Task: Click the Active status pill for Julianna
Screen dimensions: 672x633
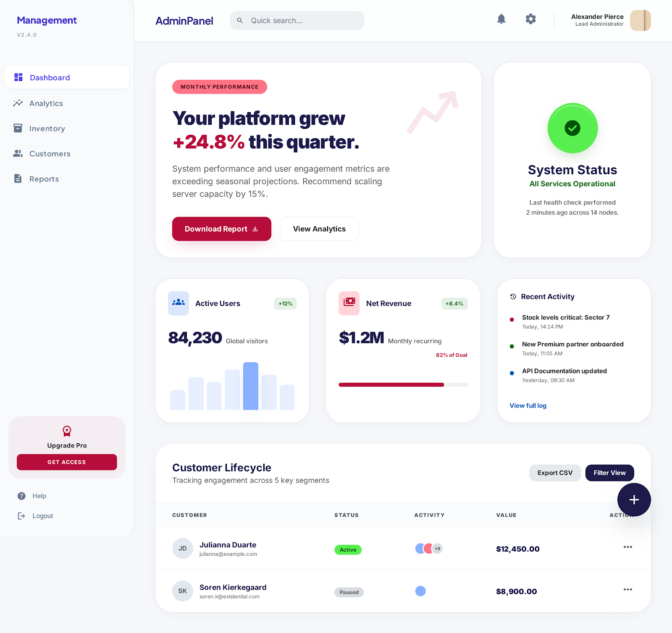Action: pos(348,549)
